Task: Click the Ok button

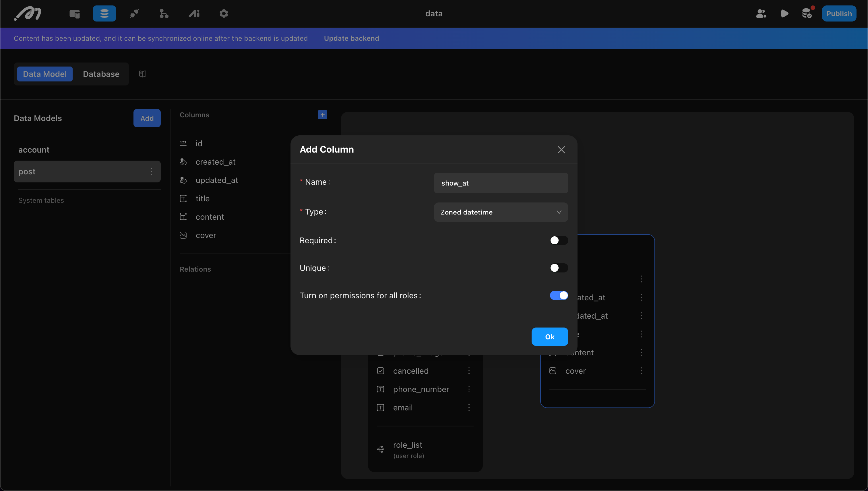Action: tap(550, 336)
